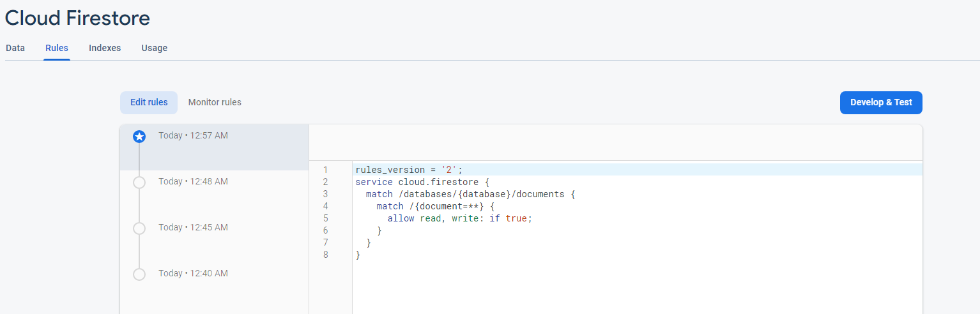Image resolution: width=980 pixels, height=314 pixels.
Task: Switch to the Indexes tab
Action: tap(105, 48)
